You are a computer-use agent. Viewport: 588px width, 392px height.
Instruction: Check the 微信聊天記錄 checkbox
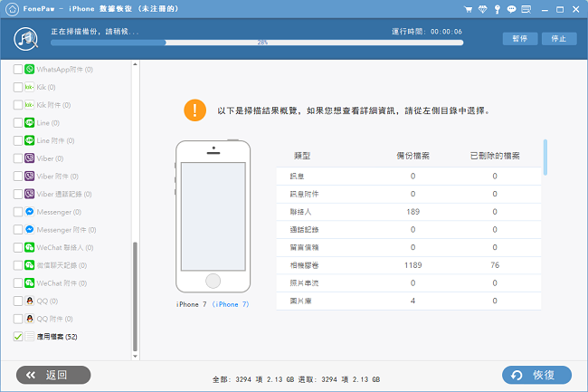pos(17,265)
